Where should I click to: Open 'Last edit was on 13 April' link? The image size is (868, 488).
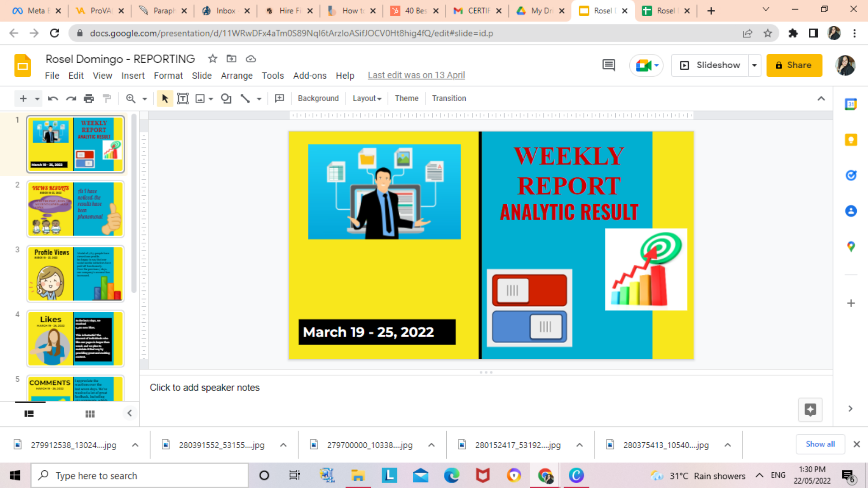click(416, 75)
